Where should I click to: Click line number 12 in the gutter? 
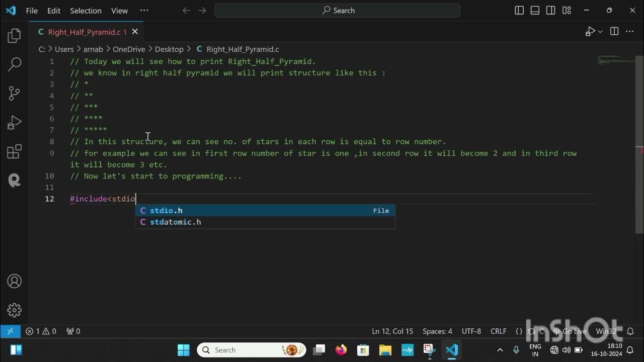click(49, 199)
